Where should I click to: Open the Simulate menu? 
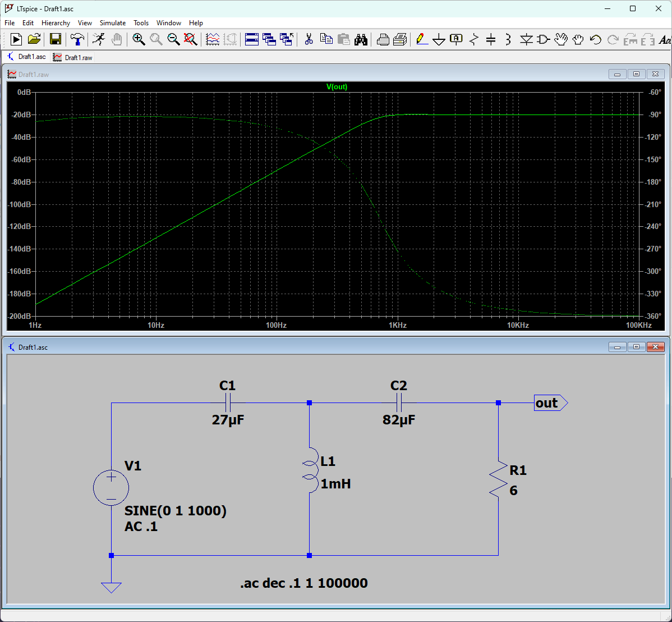coord(113,22)
